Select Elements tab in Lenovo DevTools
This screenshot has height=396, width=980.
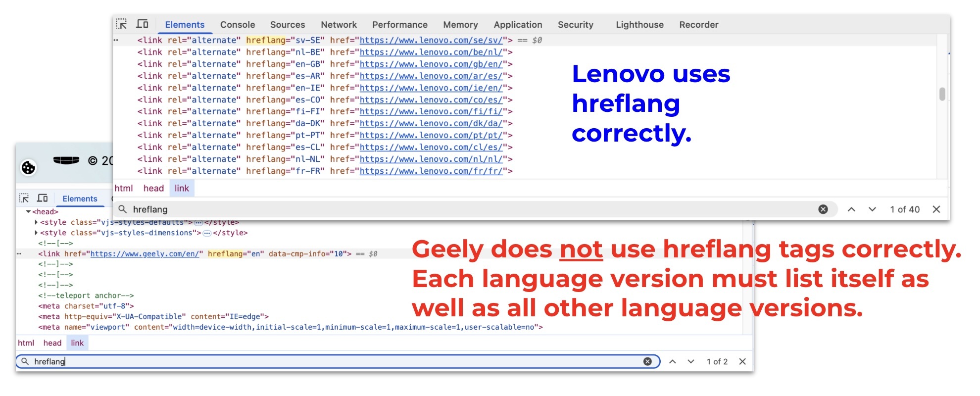coord(185,24)
